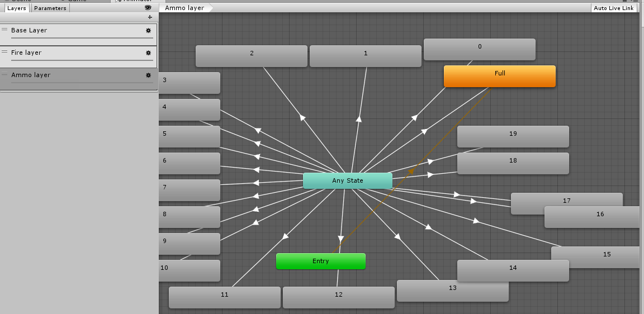This screenshot has width=644, height=314.
Task: Select state node 12
Action: coord(339,298)
